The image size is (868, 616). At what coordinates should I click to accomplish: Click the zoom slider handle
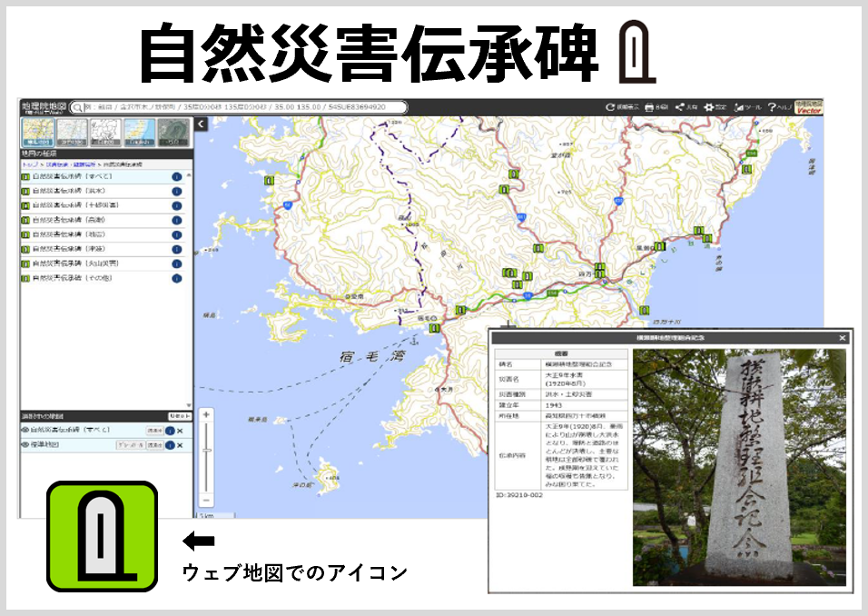point(206,451)
